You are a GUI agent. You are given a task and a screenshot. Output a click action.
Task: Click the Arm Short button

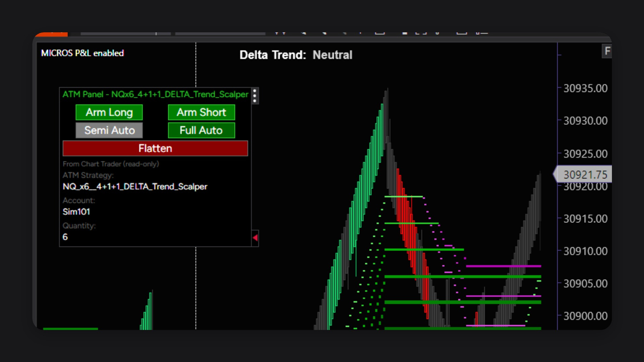(202, 112)
